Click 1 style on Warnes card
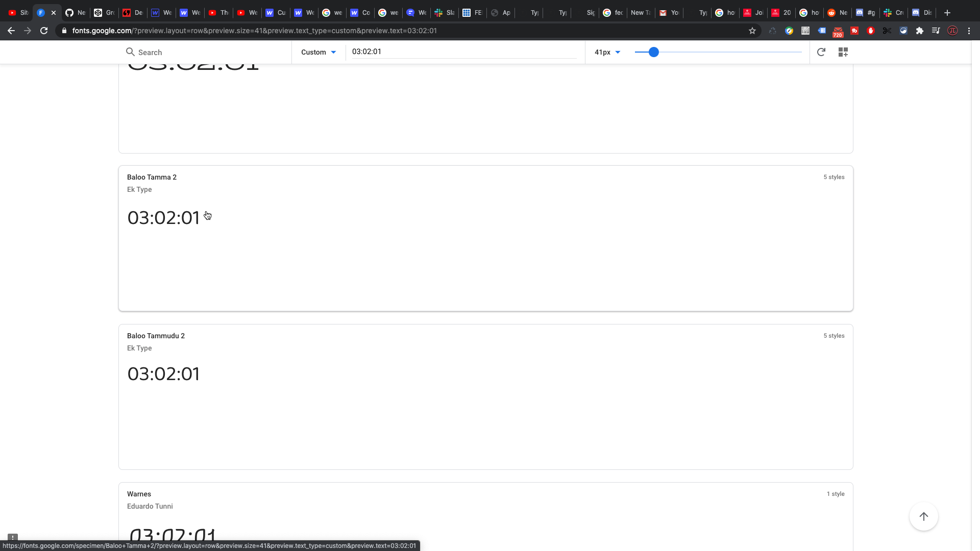 836,494
